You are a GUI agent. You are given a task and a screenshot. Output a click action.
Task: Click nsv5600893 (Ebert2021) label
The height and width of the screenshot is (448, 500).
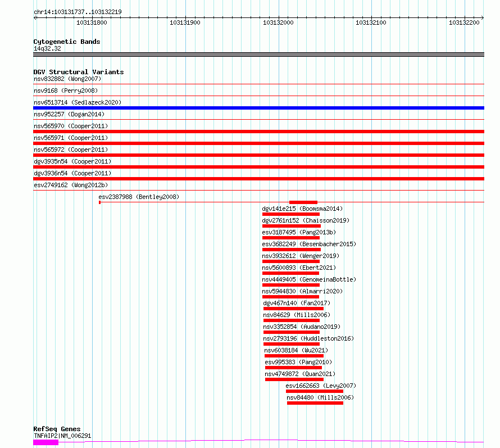[299, 268]
